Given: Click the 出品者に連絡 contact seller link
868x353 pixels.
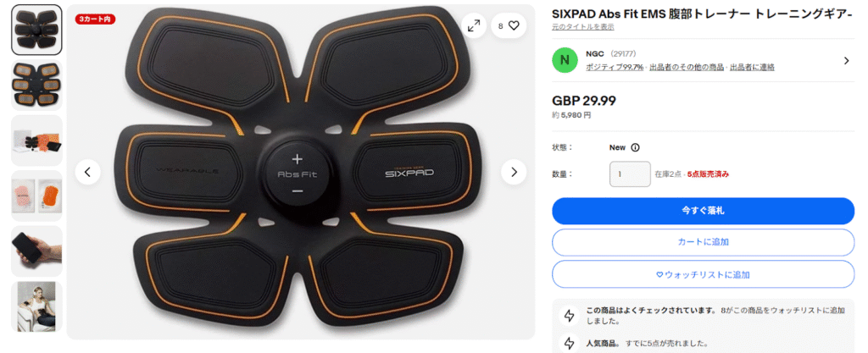Looking at the screenshot, I should [x=753, y=68].
